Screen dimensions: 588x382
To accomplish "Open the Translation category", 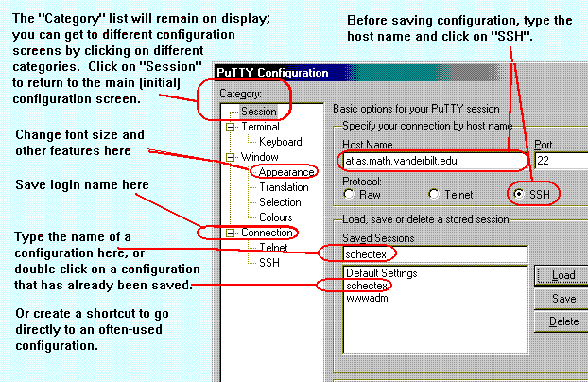I will [284, 187].
